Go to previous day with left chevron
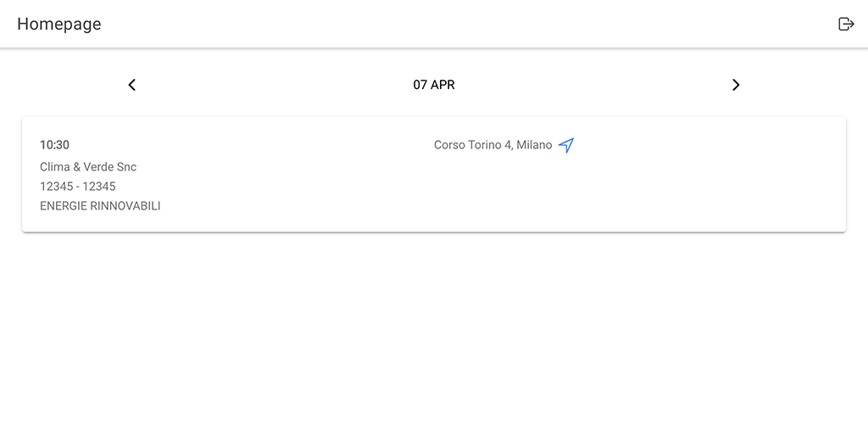 tap(131, 85)
